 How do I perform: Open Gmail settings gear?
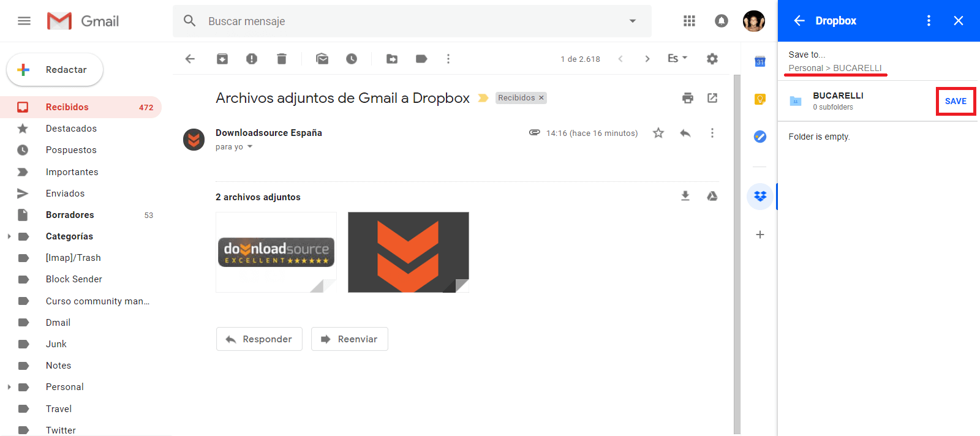712,59
